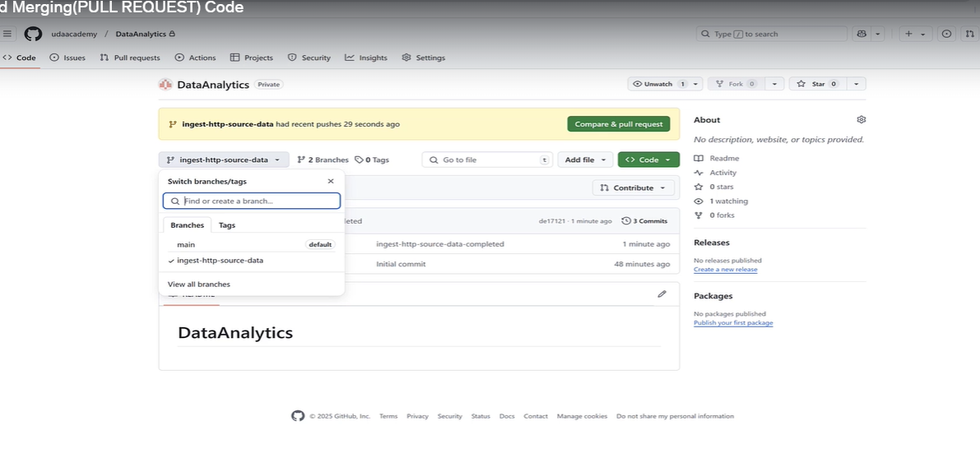Open the Packages heading link

[713, 296]
